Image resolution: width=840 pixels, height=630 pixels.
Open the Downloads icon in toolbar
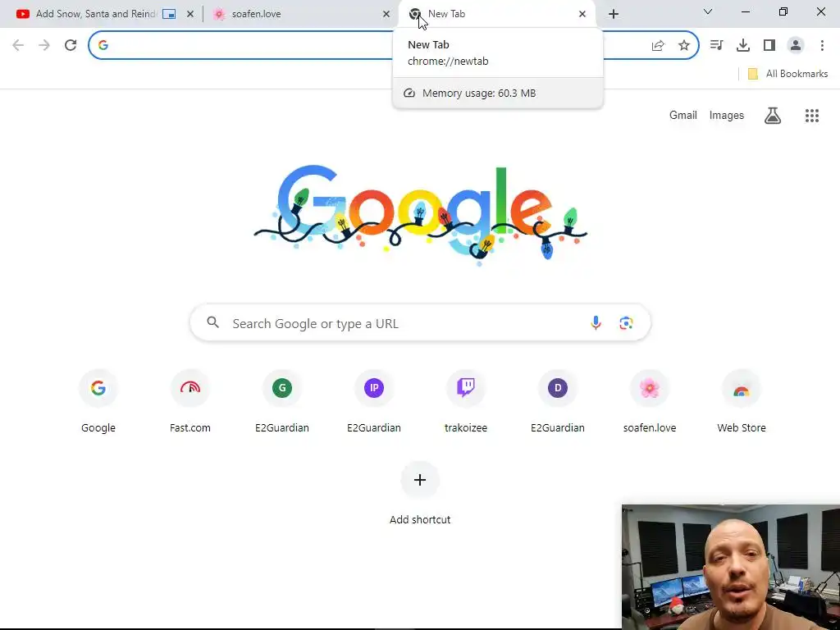743,45
